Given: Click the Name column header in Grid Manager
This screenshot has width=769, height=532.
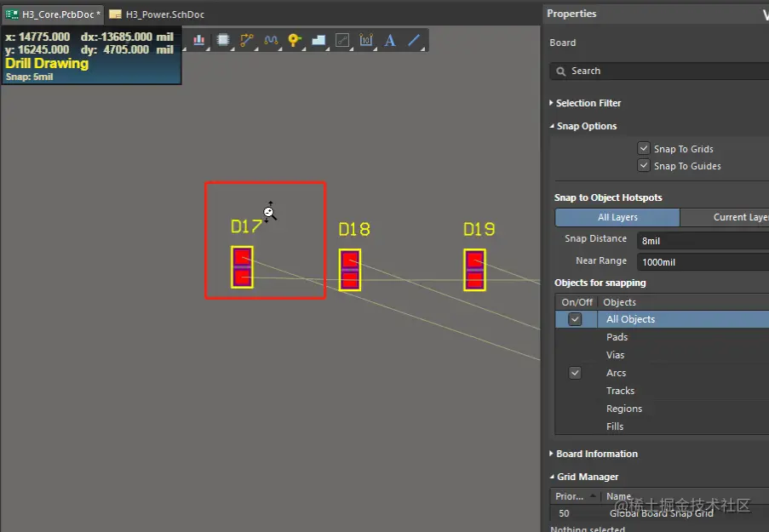Looking at the screenshot, I should (x=618, y=496).
